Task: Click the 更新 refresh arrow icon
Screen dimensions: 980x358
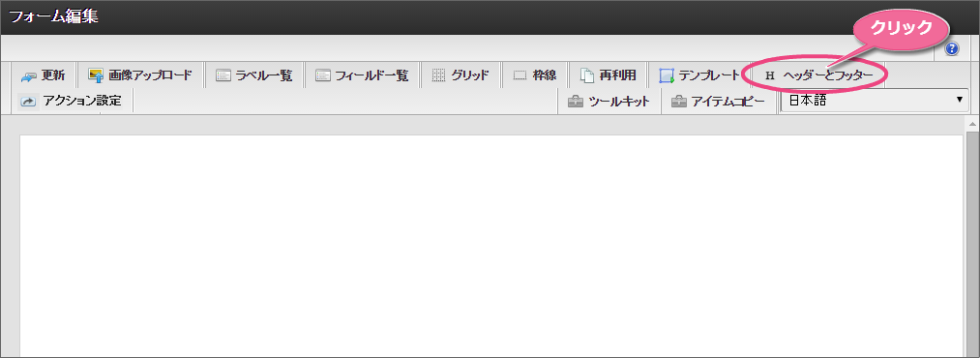Action: [x=29, y=76]
